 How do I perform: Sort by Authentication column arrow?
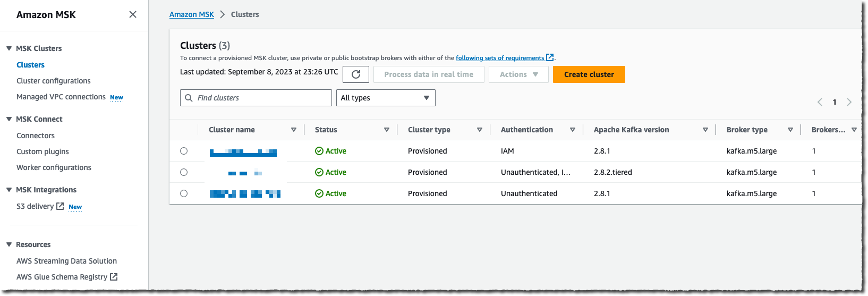(x=573, y=130)
